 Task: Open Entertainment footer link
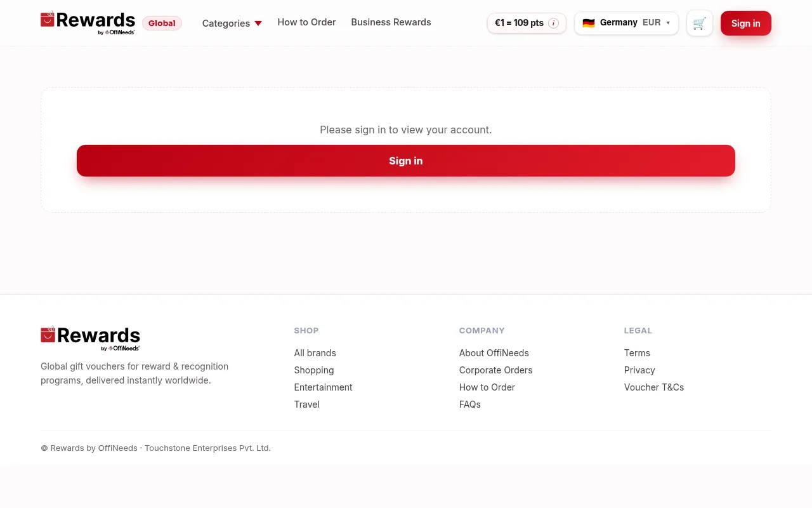pyautogui.click(x=323, y=387)
